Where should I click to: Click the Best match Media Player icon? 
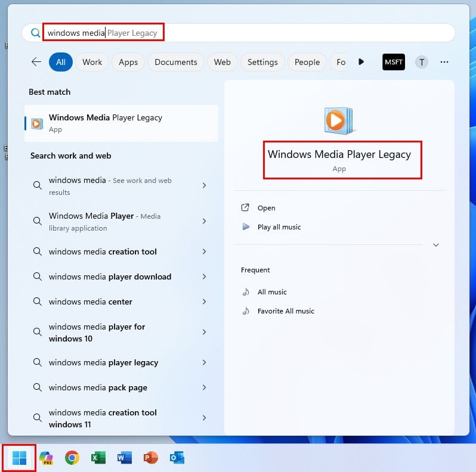tap(37, 123)
